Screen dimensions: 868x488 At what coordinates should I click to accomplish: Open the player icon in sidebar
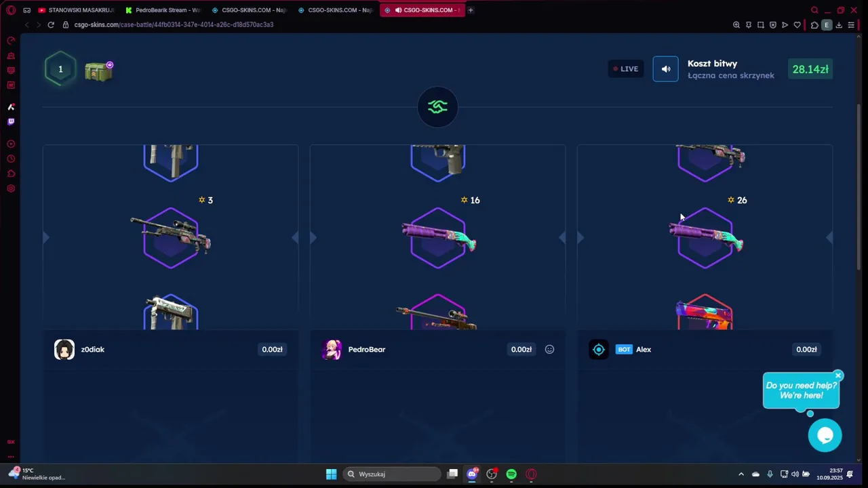pyautogui.click(x=11, y=144)
